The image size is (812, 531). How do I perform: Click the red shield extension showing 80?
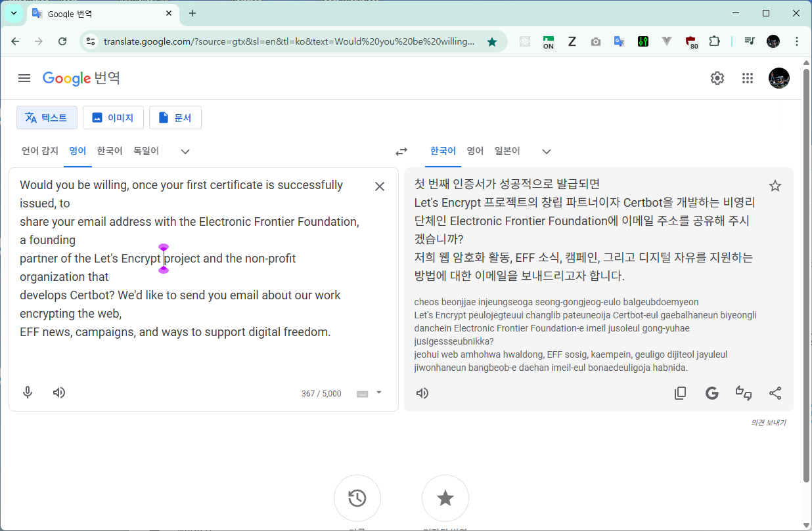tap(691, 42)
